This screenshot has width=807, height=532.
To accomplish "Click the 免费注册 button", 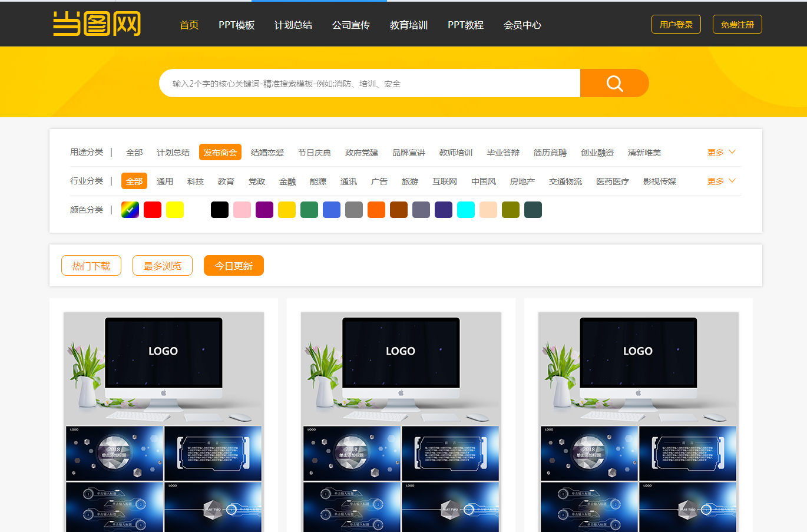I will pyautogui.click(x=737, y=24).
